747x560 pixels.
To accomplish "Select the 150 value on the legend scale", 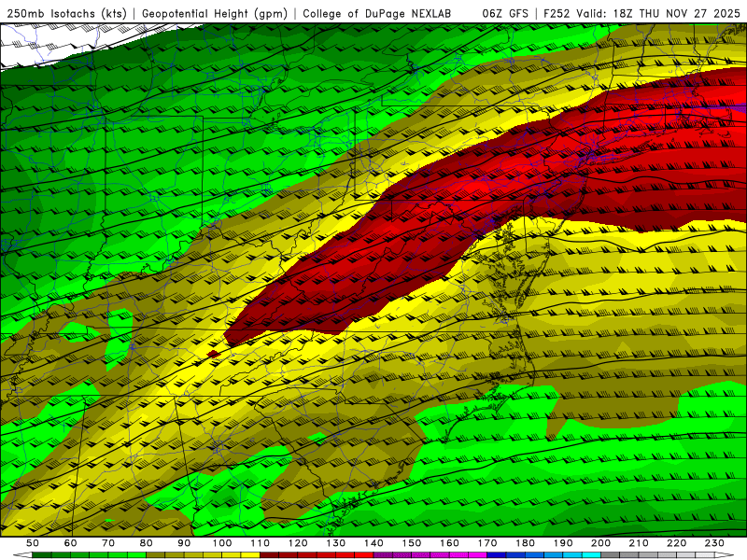I will [411, 543].
